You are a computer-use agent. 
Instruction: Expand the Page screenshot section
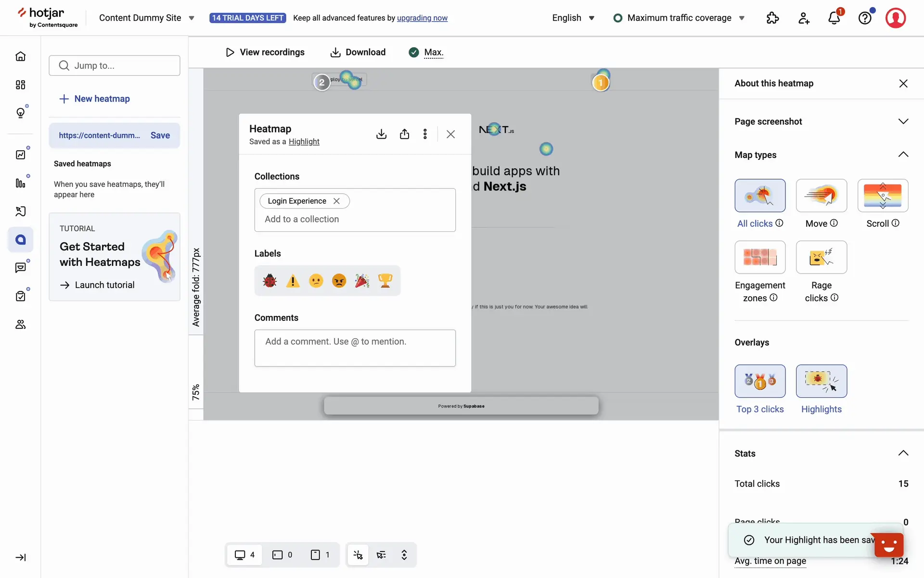903,121
